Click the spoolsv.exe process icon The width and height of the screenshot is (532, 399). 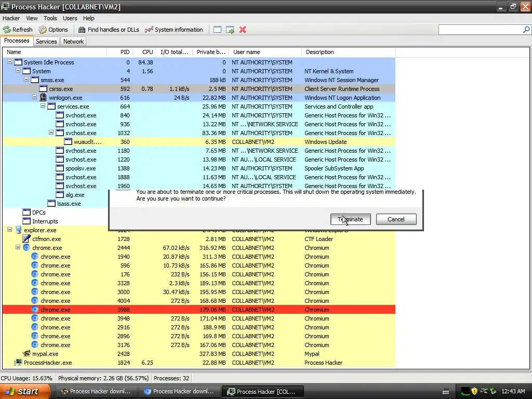(60, 168)
